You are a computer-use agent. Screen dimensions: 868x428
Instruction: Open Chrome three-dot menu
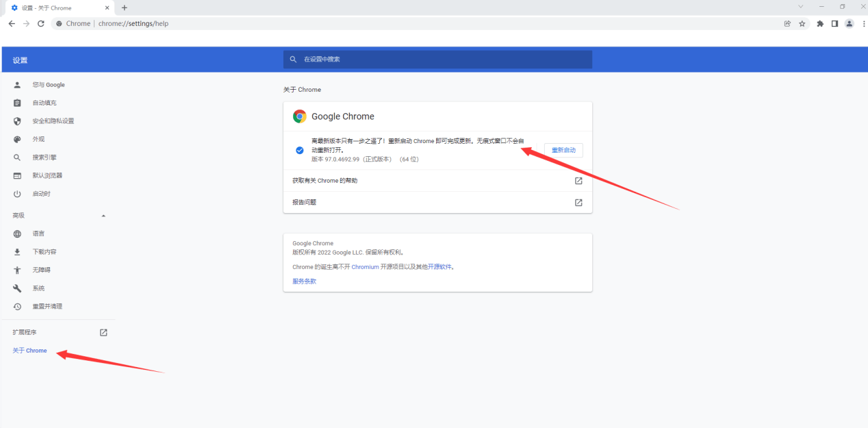coord(863,23)
